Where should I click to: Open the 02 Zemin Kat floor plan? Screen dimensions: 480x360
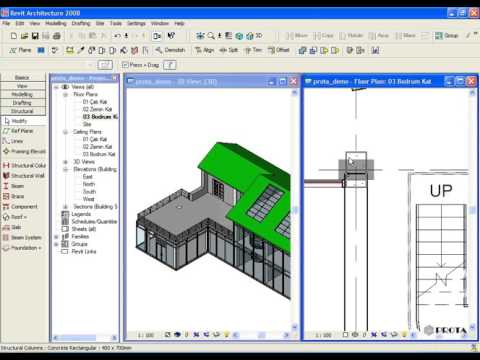click(97, 109)
